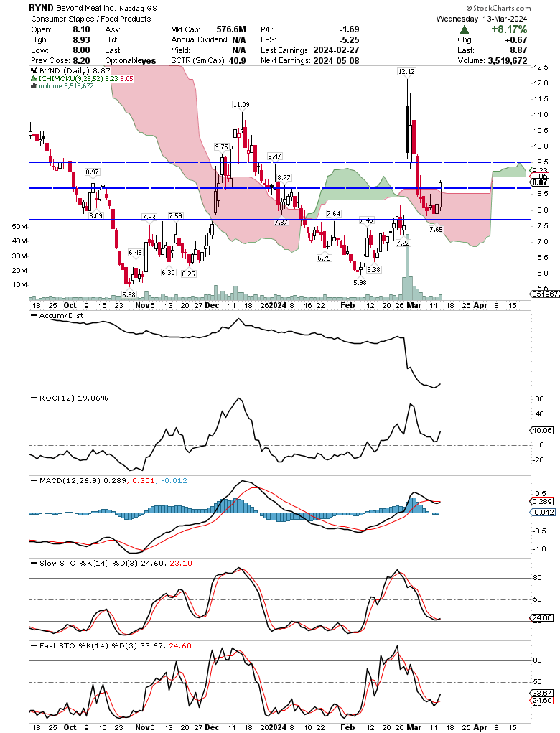This screenshot has height=733, width=560.
Task: Click the 7.22 price label
Action: 403,243
